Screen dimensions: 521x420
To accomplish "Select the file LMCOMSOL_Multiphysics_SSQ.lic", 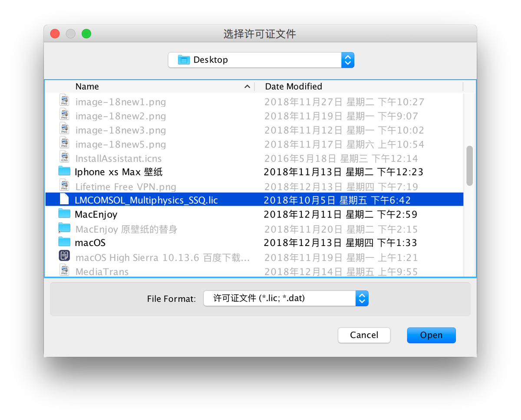I will point(146,200).
